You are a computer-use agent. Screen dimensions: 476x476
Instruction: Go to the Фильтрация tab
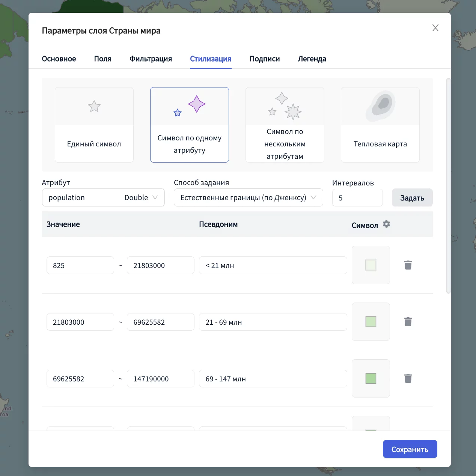[x=151, y=59]
